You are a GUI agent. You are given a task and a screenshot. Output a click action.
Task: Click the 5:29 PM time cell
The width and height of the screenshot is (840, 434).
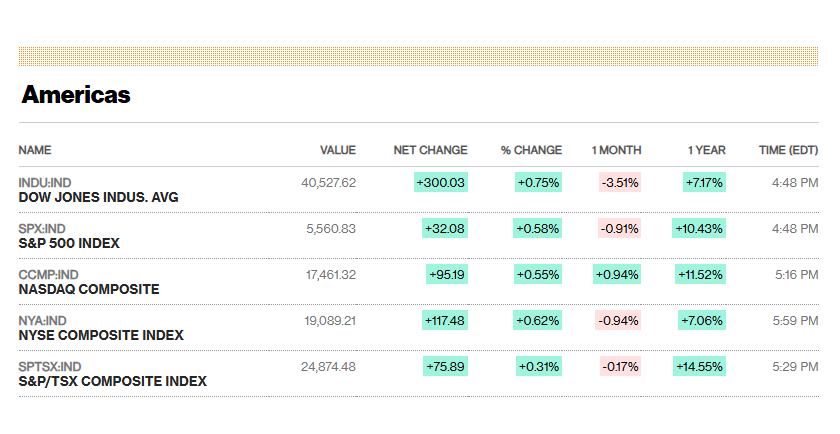point(796,367)
